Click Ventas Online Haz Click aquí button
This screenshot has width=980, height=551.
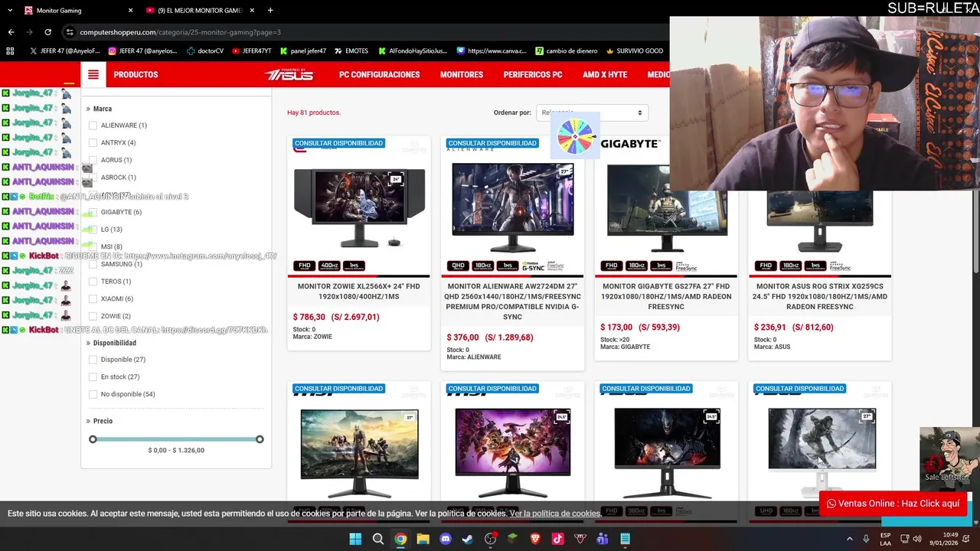pyautogui.click(x=893, y=504)
